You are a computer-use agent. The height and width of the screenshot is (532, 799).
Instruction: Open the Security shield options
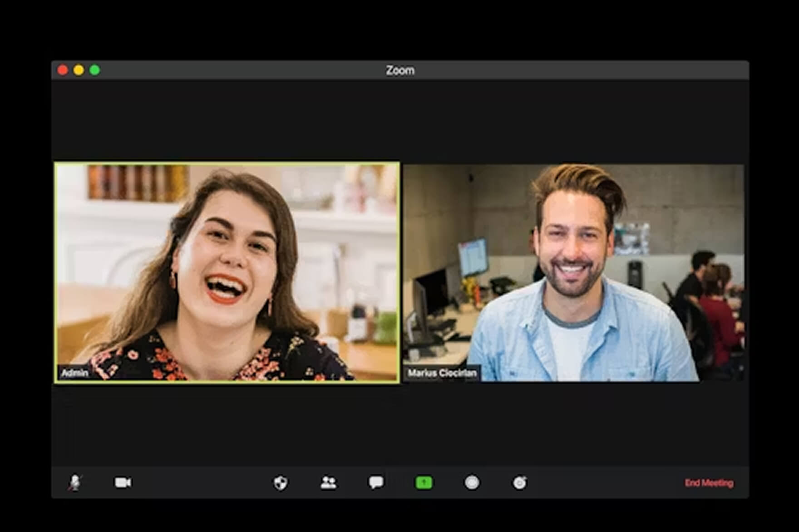(x=281, y=483)
